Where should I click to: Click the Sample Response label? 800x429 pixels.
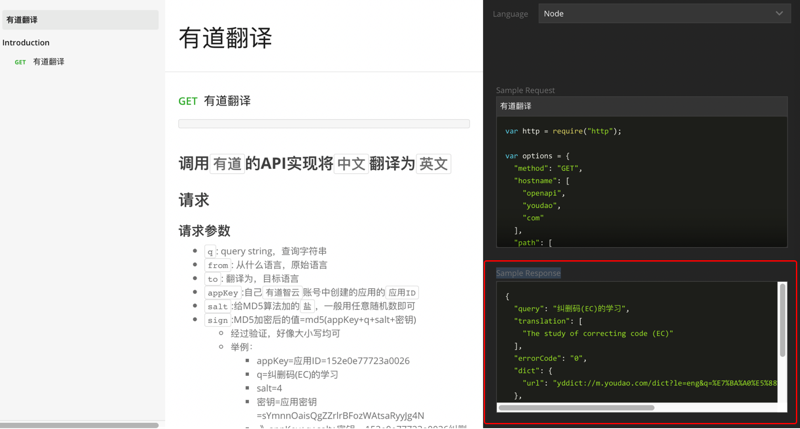529,273
